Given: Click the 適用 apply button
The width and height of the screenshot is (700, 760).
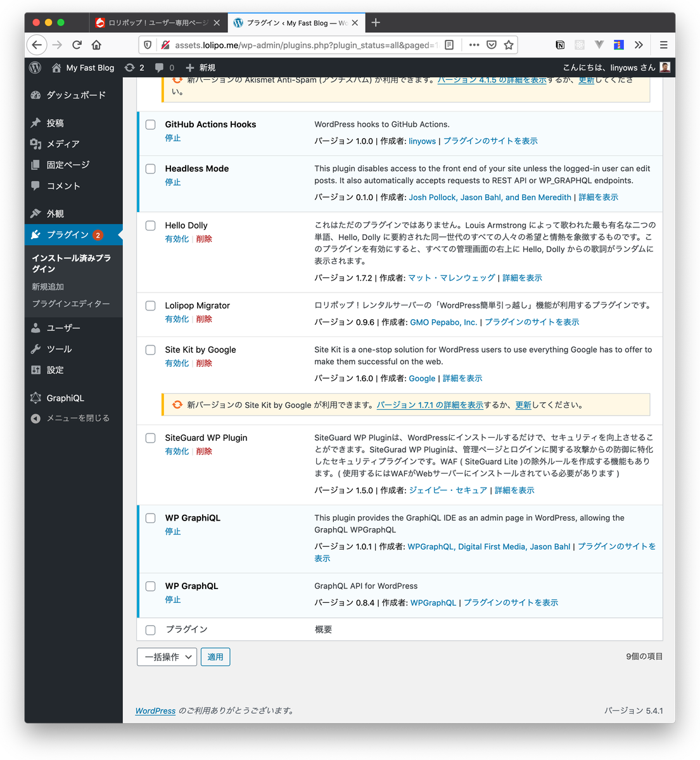Looking at the screenshot, I should coord(215,657).
